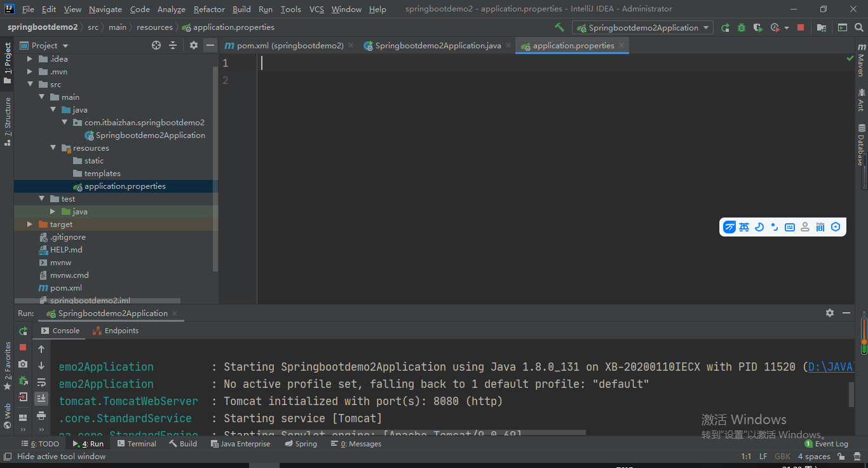Change the LF line separator
This screenshot has height=468, width=868.
point(763,457)
